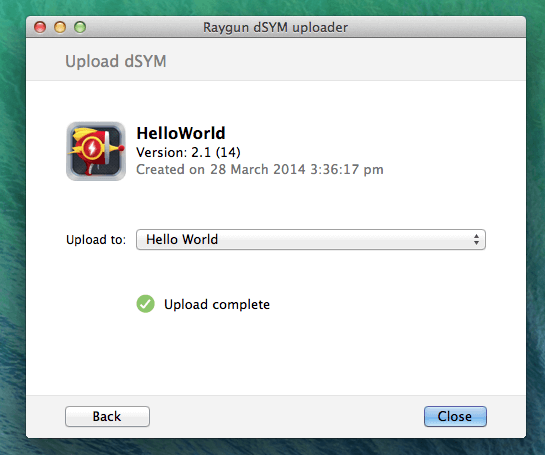Click the green upload complete checkmark
The height and width of the screenshot is (455, 545).
click(145, 304)
